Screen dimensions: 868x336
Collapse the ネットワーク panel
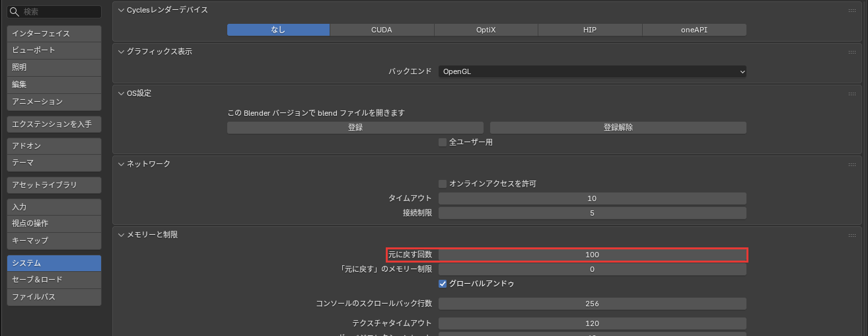(121, 163)
